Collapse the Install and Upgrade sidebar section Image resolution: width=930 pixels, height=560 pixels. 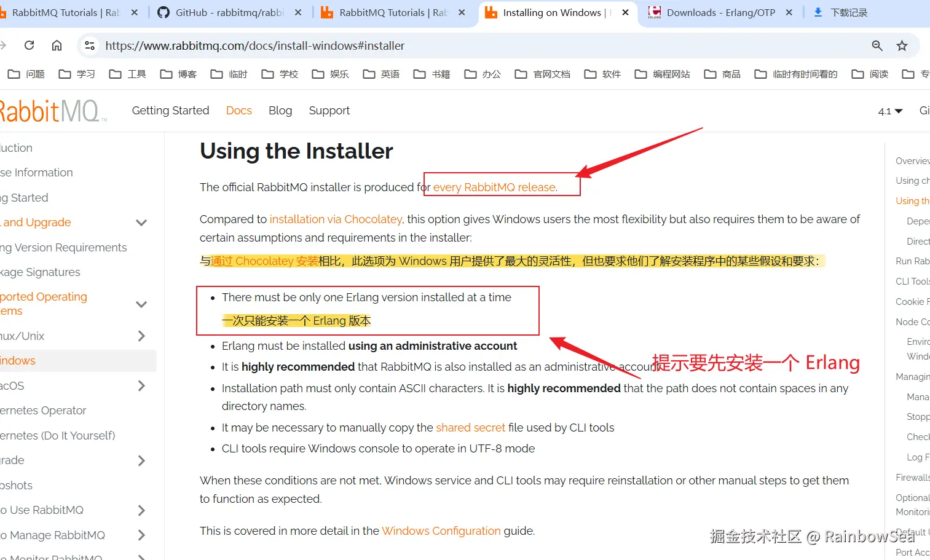coord(141,223)
